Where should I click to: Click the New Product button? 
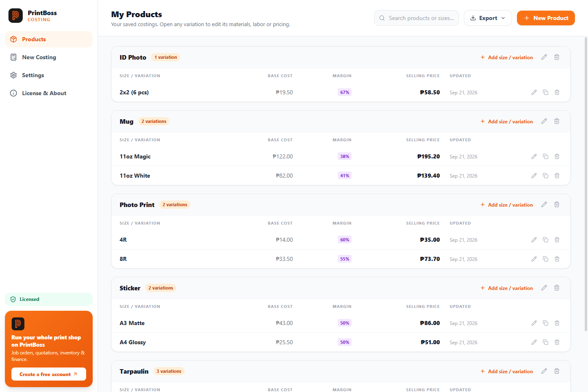pos(546,18)
